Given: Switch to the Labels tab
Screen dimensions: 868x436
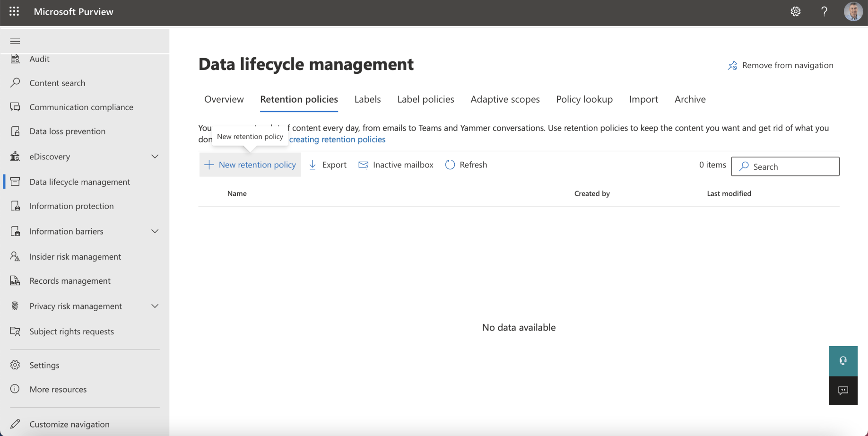Looking at the screenshot, I should (x=367, y=99).
